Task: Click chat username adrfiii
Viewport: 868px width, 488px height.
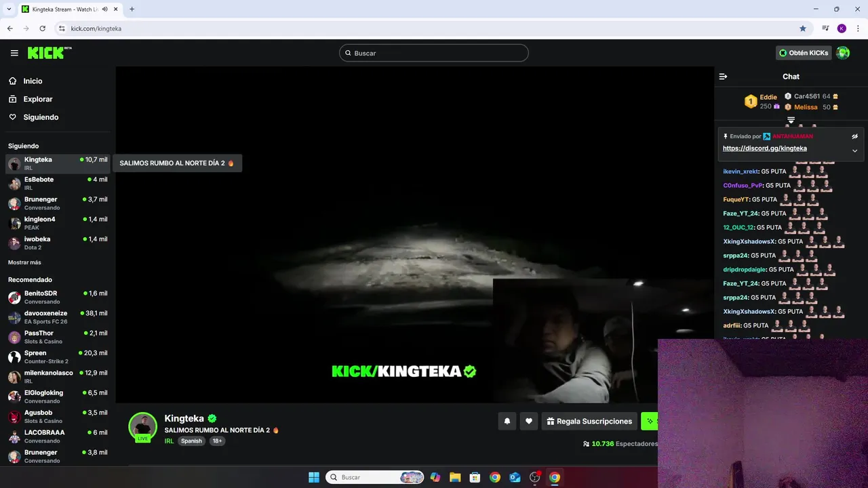Action: [732, 325]
